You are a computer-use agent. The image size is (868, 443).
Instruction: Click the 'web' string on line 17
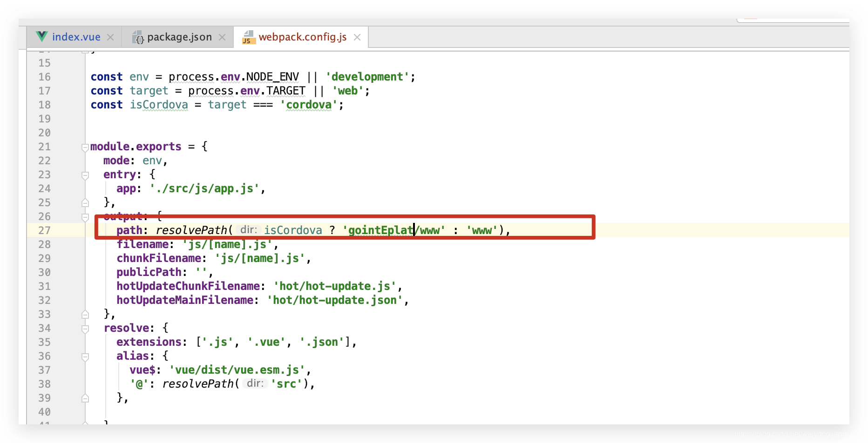(x=348, y=91)
